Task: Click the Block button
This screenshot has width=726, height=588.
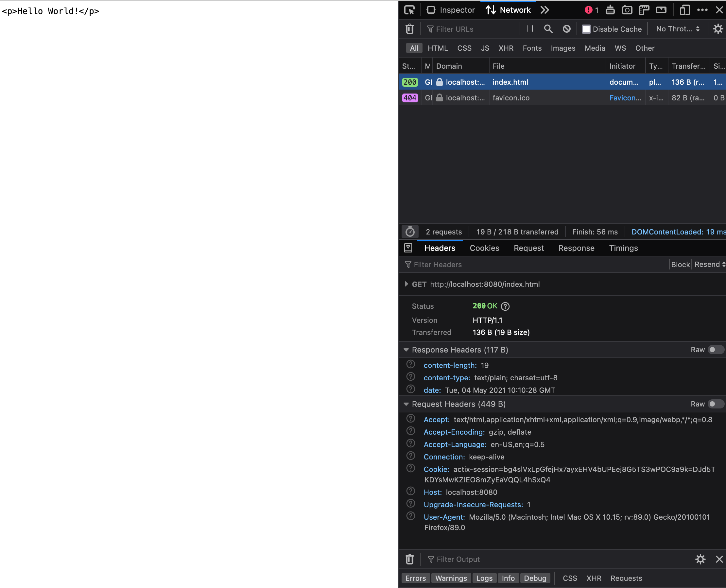Action: (x=680, y=265)
